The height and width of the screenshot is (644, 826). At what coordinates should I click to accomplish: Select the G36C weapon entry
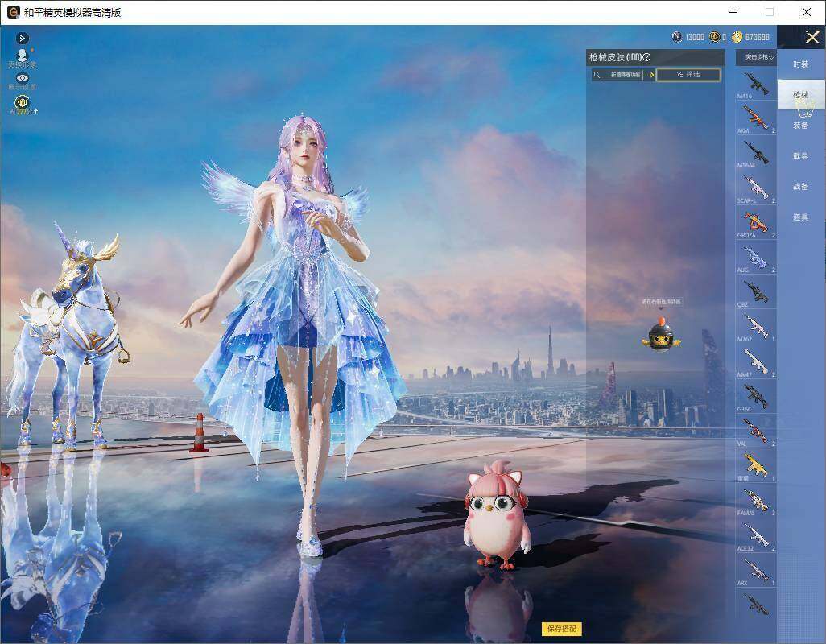click(x=756, y=397)
